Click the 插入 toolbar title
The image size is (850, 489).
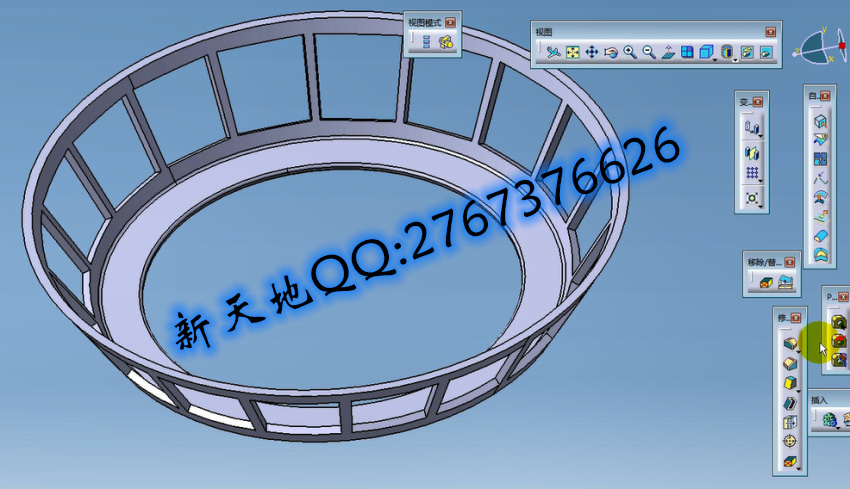click(820, 400)
